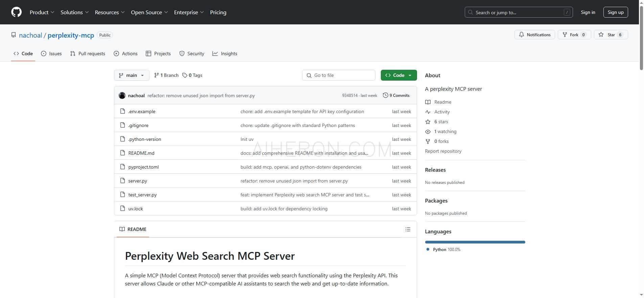Click the branch icon beside 1 Branch

pos(156,75)
